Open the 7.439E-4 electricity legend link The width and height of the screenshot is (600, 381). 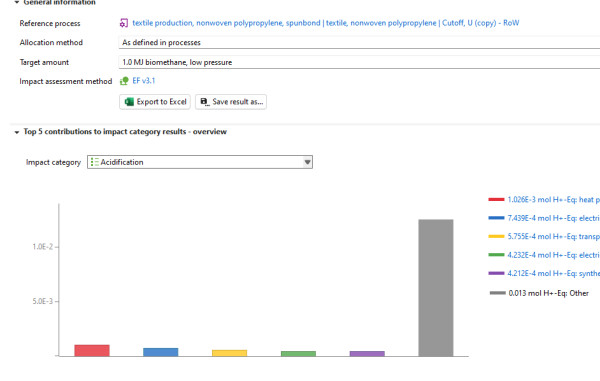[x=554, y=218]
